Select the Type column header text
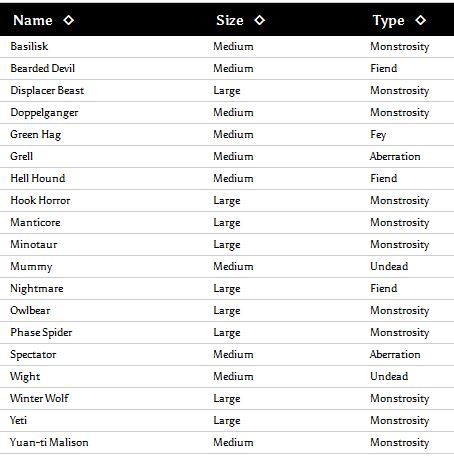This screenshot has height=463, width=454. 389,21
